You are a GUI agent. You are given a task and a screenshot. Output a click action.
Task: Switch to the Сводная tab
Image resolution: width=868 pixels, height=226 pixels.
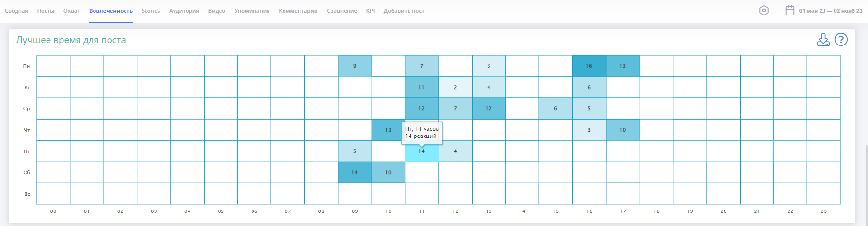[x=16, y=11]
